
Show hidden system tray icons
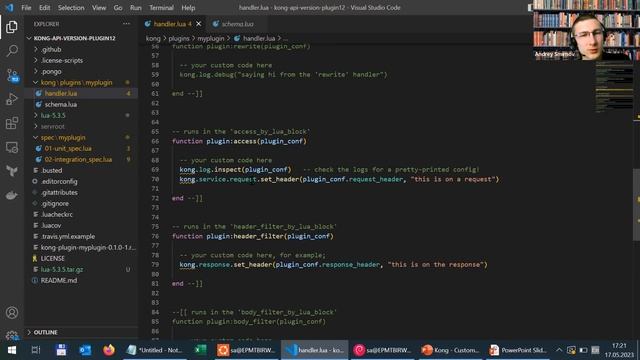(559, 350)
